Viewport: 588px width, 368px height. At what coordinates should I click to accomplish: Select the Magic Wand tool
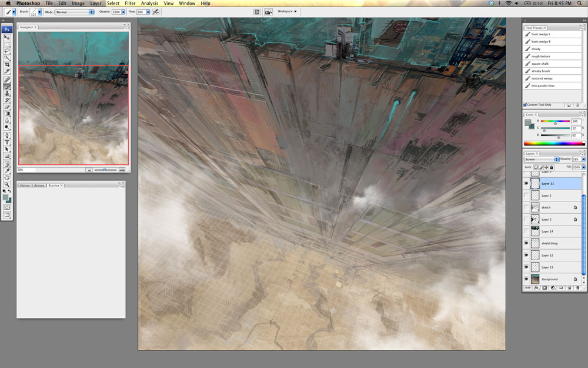[6, 58]
